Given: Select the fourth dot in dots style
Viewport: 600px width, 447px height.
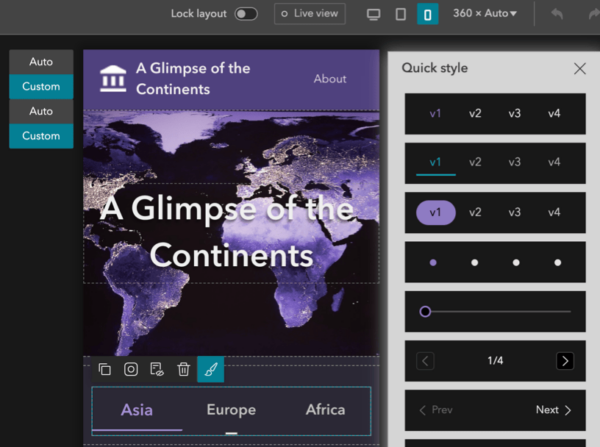Looking at the screenshot, I should (x=558, y=263).
